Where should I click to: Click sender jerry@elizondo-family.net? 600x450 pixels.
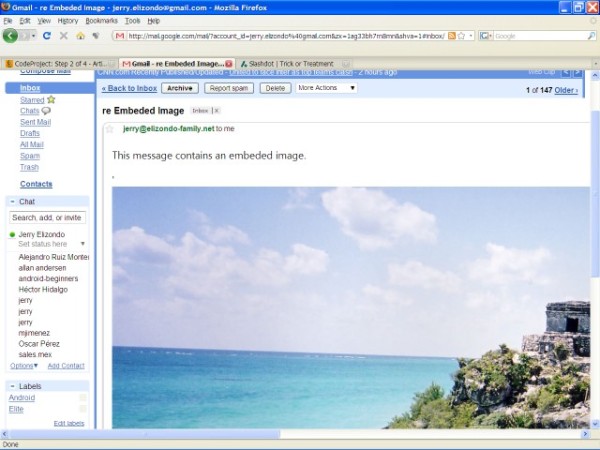tap(169, 129)
